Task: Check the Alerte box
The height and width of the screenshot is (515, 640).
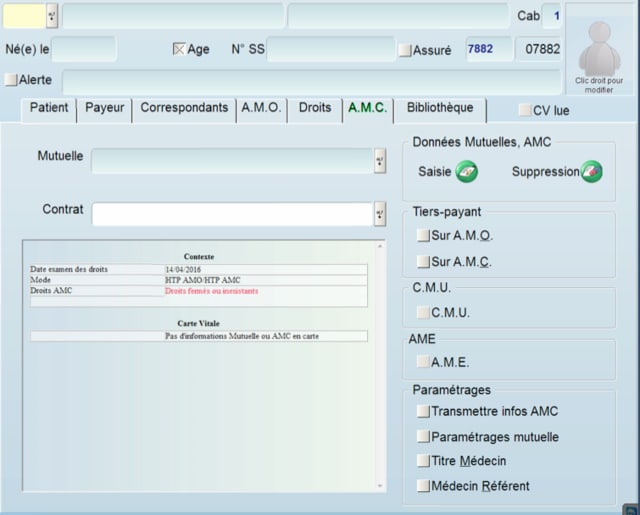Action: coord(11,80)
